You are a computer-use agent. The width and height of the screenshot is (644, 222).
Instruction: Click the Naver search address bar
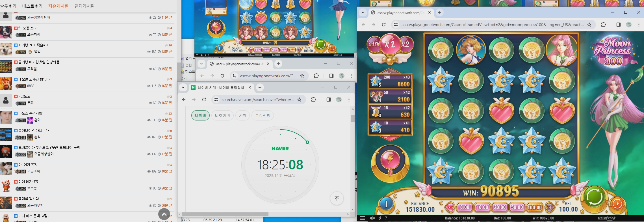[258, 100]
